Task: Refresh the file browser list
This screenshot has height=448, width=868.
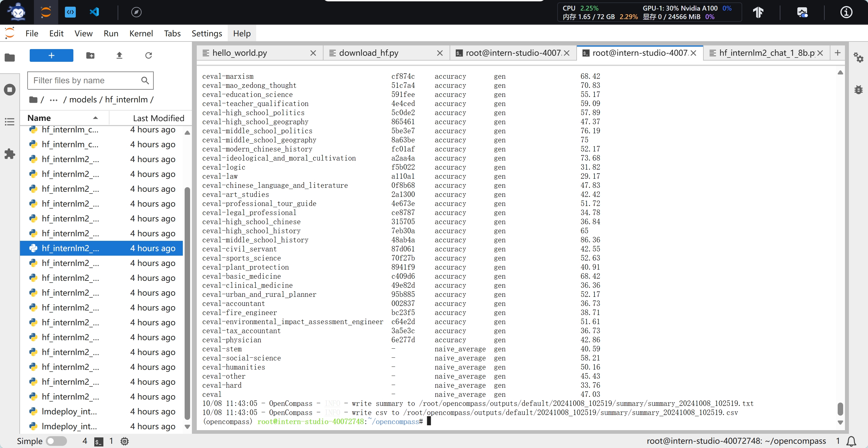Action: point(148,55)
